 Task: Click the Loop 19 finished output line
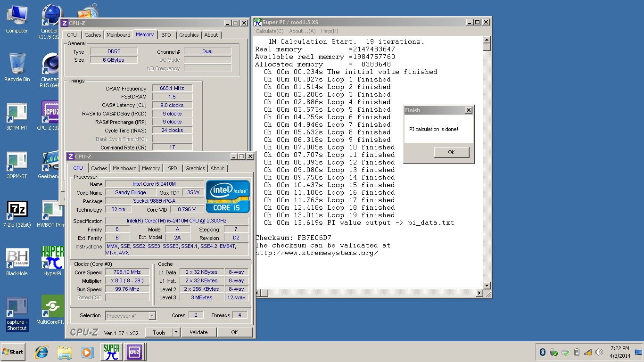pyautogui.click(x=330, y=215)
